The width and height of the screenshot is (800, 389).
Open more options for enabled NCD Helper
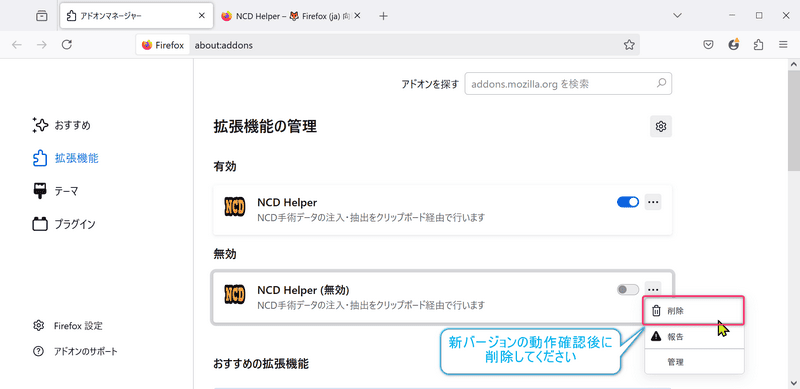(x=653, y=202)
